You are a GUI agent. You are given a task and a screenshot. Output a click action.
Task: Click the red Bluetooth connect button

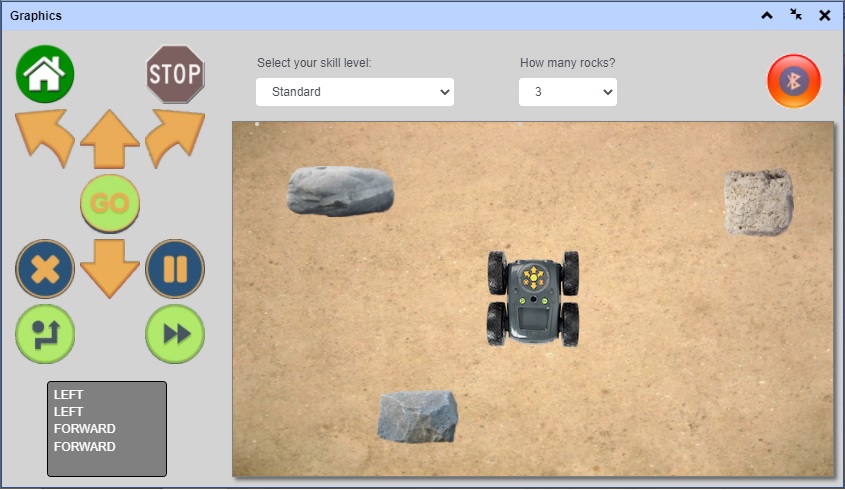coord(794,81)
